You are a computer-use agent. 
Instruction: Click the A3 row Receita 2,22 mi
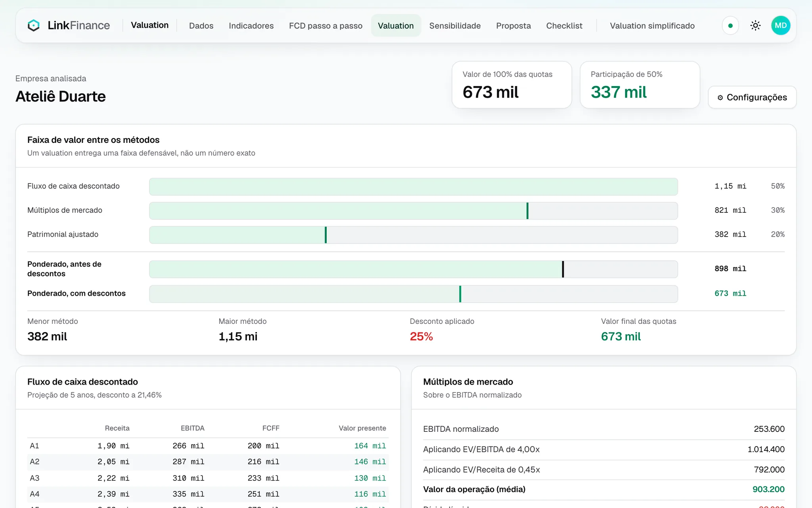click(113, 478)
